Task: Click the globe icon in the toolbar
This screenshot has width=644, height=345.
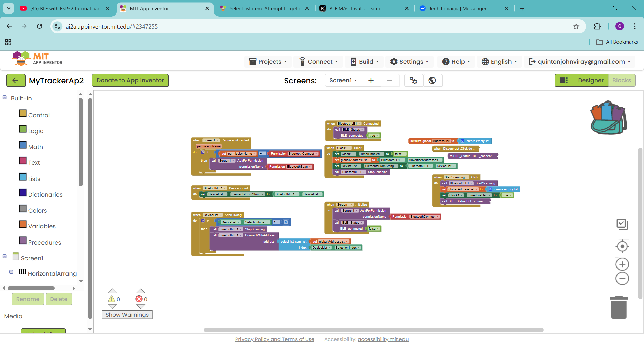Action: click(x=432, y=80)
